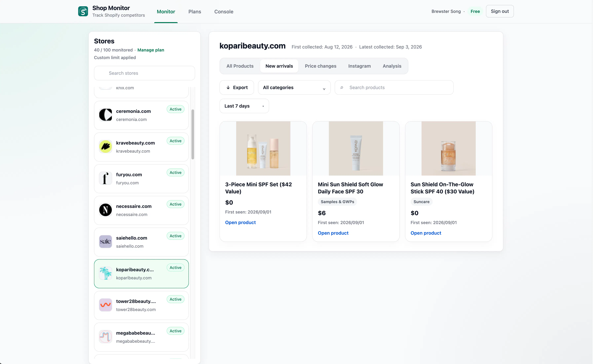Click the furyou.com store logo
The height and width of the screenshot is (364, 593).
click(106, 178)
